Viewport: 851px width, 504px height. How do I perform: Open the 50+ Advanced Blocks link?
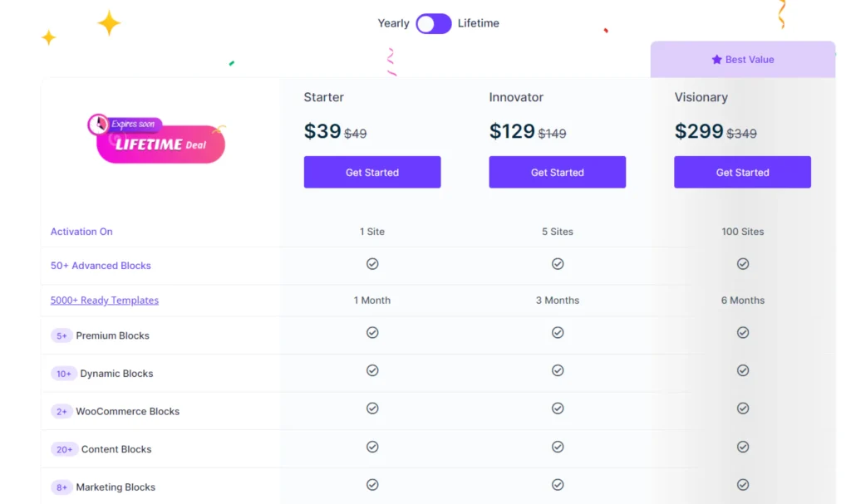pos(101,265)
